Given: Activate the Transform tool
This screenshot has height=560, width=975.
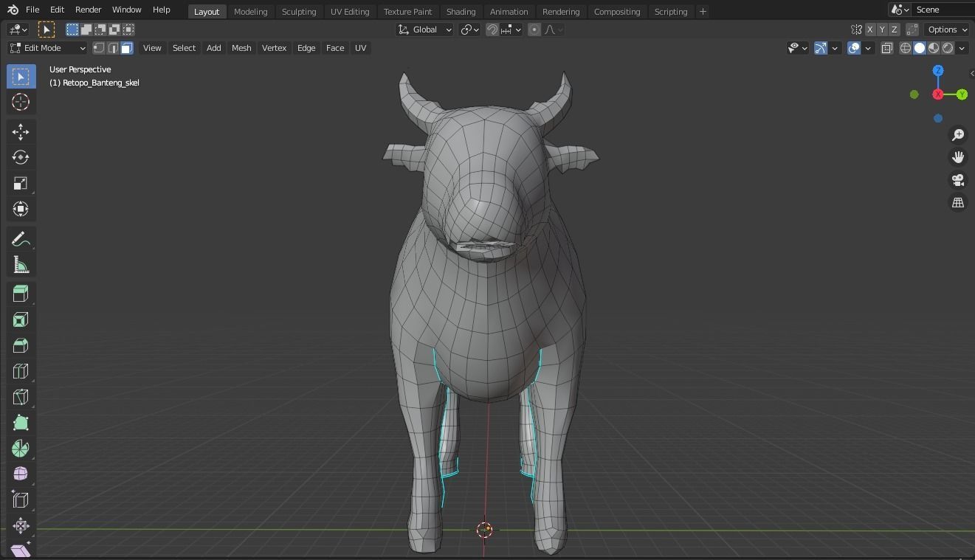Looking at the screenshot, I should (21, 210).
